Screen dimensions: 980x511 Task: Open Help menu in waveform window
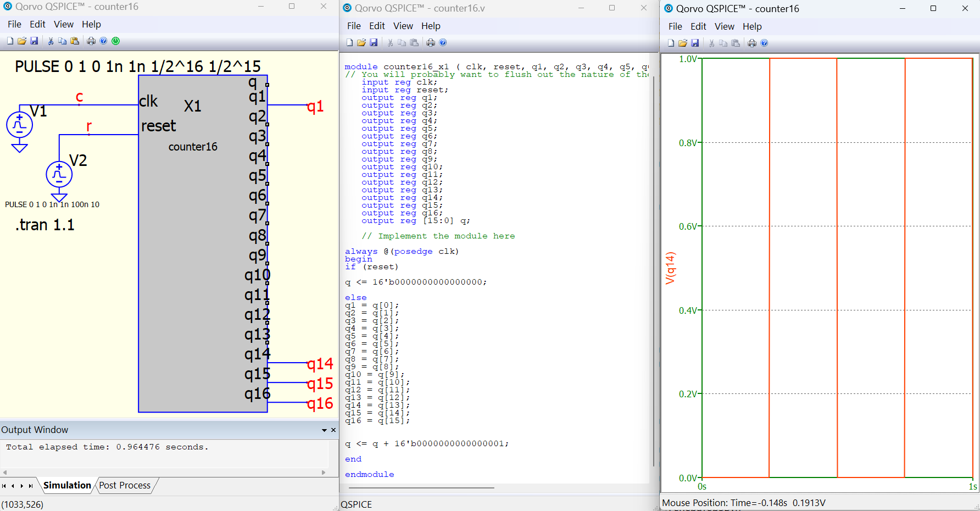pyautogui.click(x=752, y=26)
